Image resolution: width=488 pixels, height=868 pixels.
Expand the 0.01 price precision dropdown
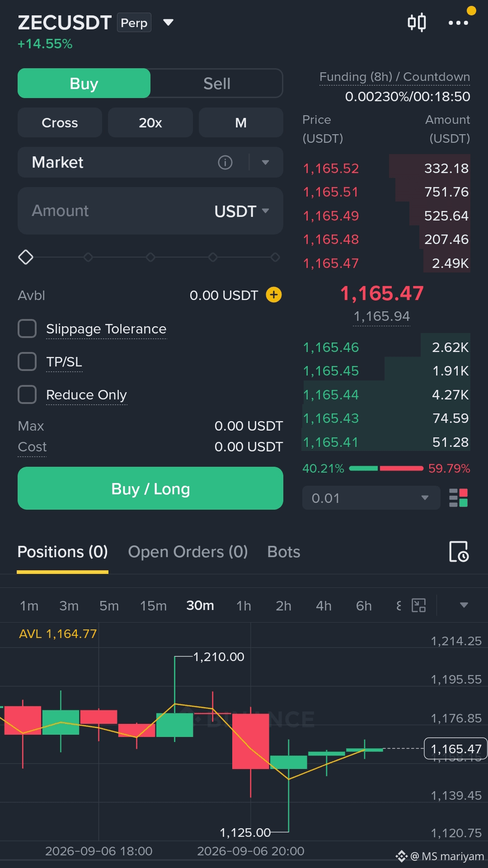371,498
